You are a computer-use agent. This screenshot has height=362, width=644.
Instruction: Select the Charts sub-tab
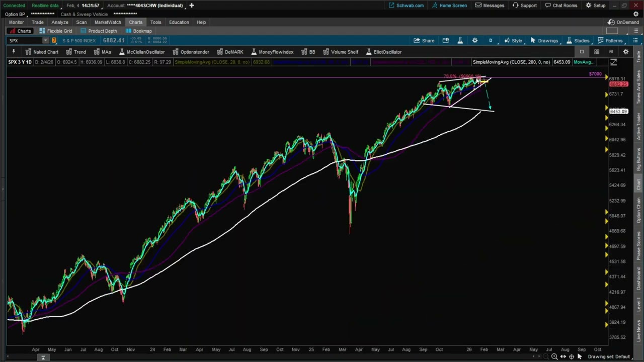20,31
